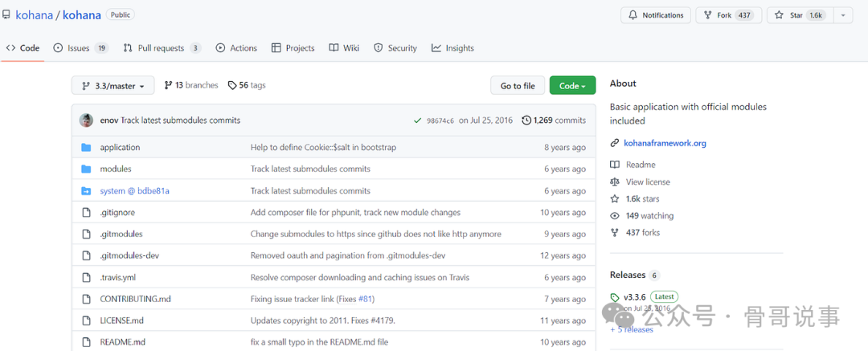This screenshot has width=868, height=351.
Task: Open the Actions tab
Action: [236, 48]
